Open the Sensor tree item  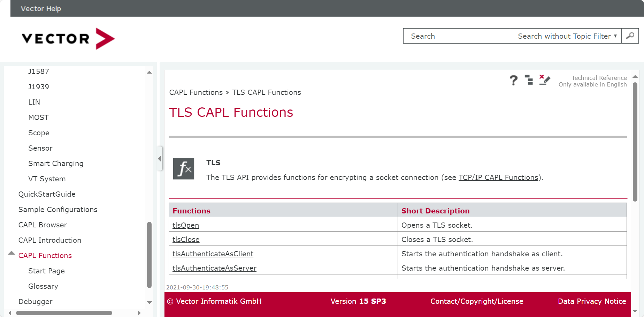point(40,148)
